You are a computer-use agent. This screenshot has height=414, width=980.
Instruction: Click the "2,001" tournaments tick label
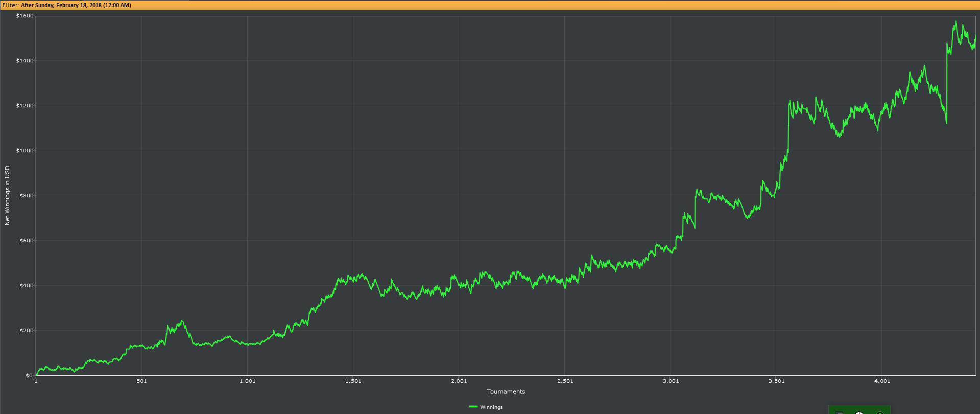[x=459, y=381]
